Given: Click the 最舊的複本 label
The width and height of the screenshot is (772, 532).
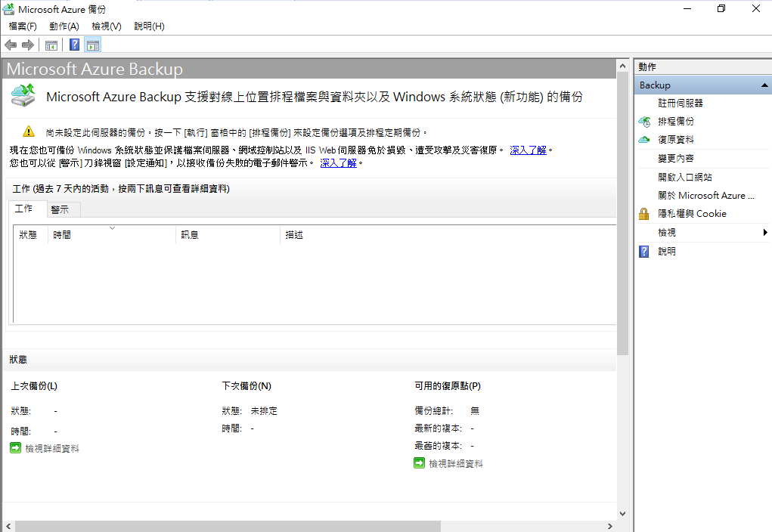Looking at the screenshot, I should [439, 446].
